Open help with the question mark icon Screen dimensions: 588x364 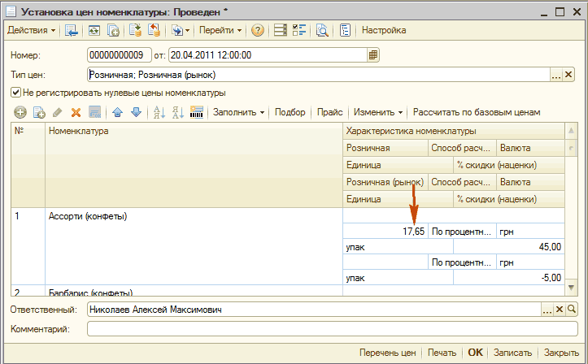258,30
